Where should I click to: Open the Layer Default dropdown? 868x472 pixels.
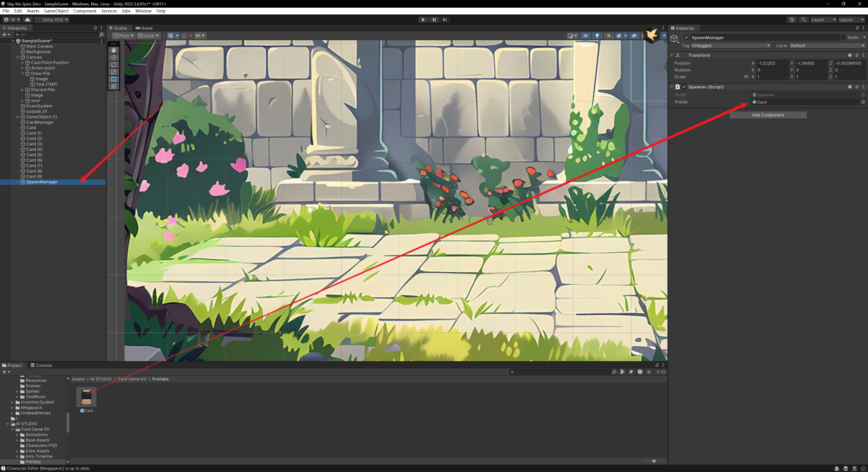(x=827, y=45)
